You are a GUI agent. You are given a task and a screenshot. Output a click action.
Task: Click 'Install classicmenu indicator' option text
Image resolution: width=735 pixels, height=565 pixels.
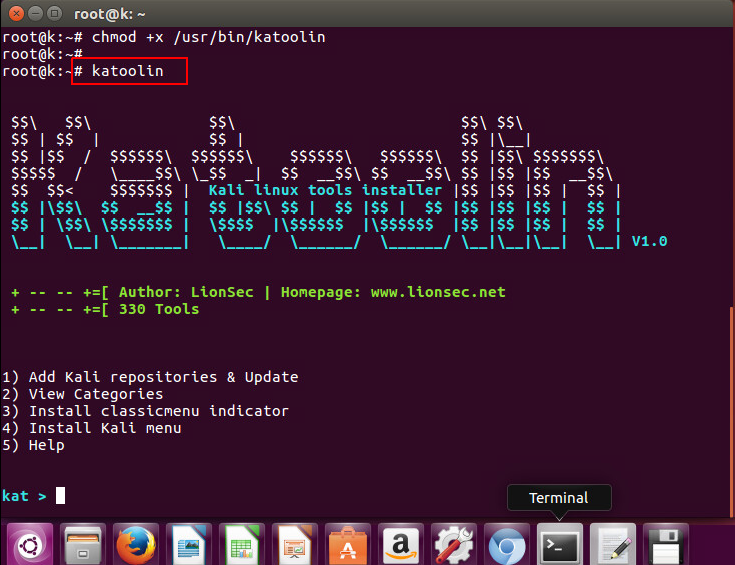point(159,411)
